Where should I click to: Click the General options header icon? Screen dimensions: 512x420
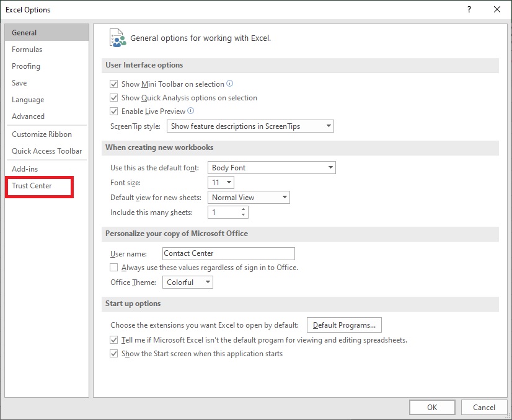tap(118, 38)
